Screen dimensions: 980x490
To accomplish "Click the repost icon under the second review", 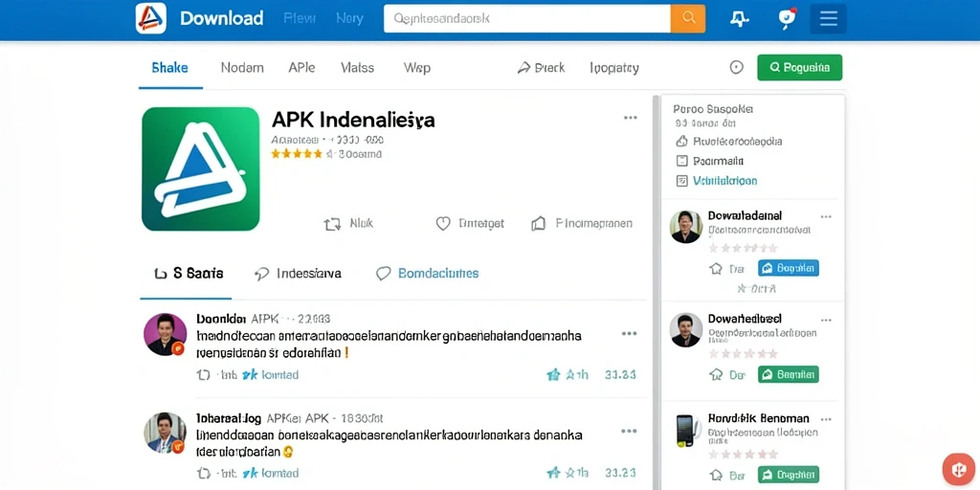I will point(203,473).
